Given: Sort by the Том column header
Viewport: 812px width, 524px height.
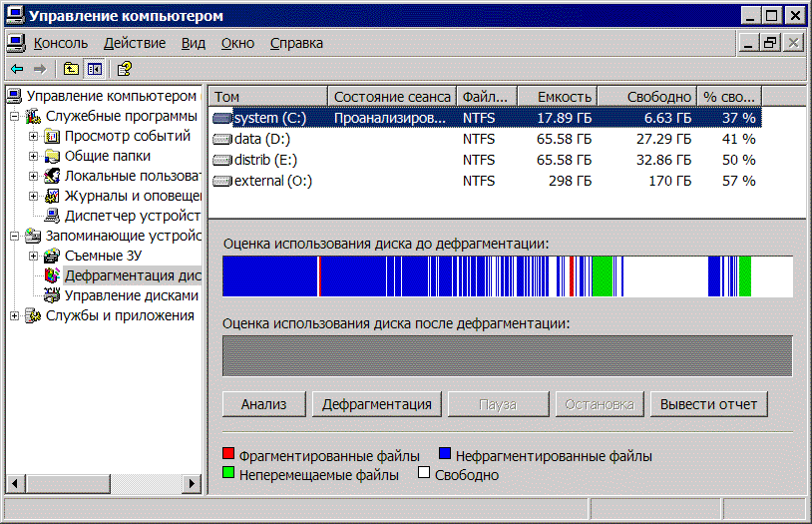Looking at the screenshot, I should [268, 97].
